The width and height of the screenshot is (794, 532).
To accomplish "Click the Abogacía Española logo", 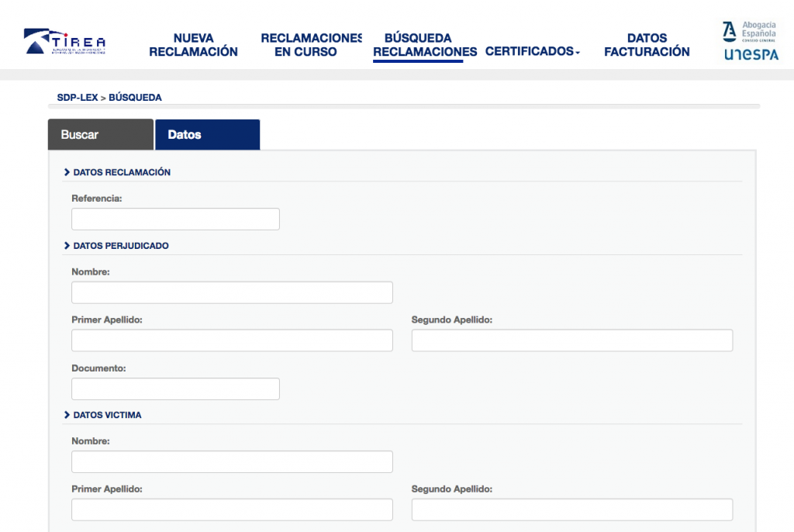I will coord(750,32).
